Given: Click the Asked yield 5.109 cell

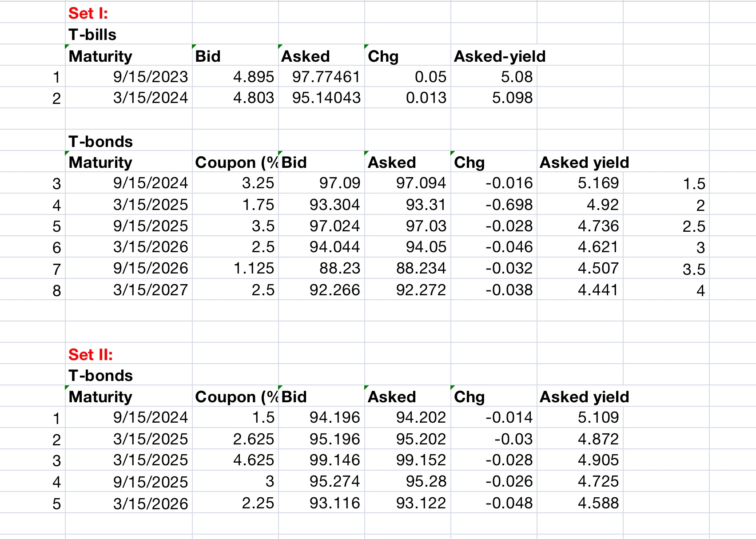Looking at the screenshot, I should click(x=580, y=417).
